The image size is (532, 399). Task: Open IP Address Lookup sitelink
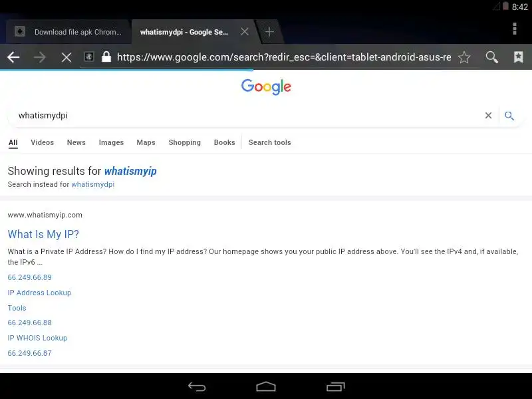click(x=39, y=293)
